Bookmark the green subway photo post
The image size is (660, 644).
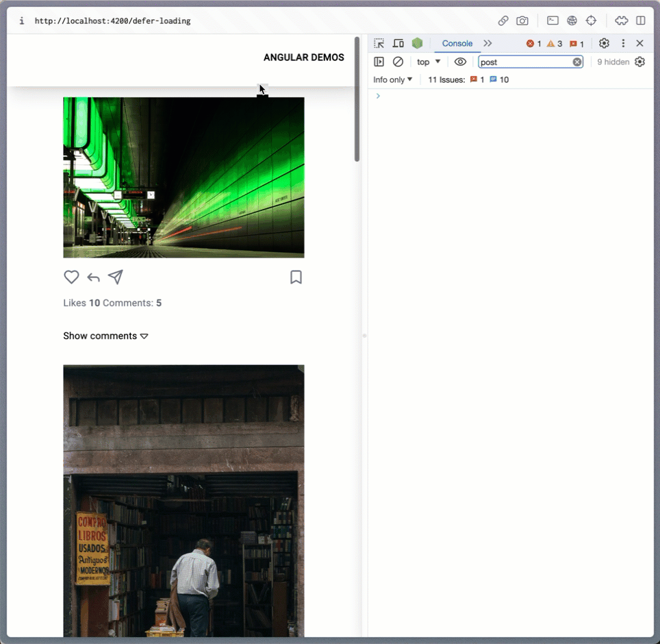pyautogui.click(x=296, y=277)
